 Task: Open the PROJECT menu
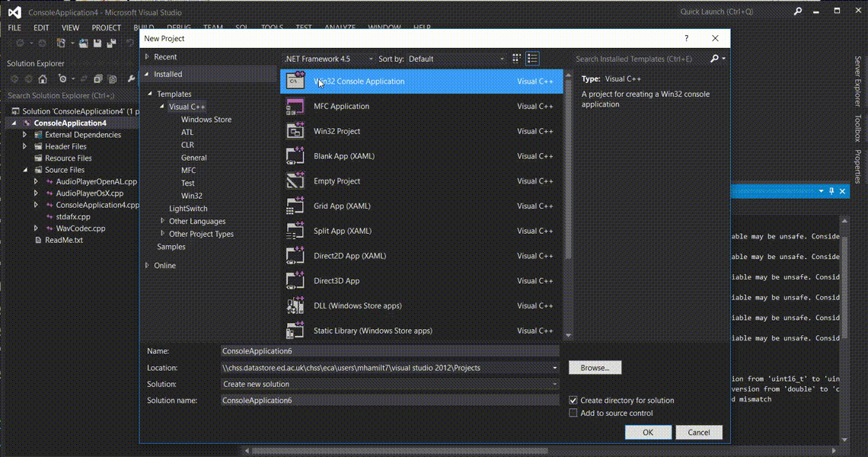point(107,27)
